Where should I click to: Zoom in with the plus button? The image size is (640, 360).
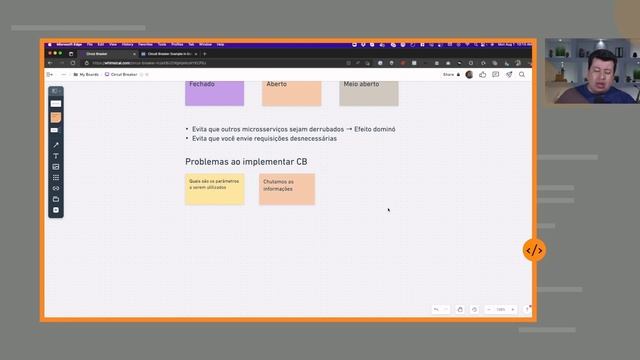[513, 309]
